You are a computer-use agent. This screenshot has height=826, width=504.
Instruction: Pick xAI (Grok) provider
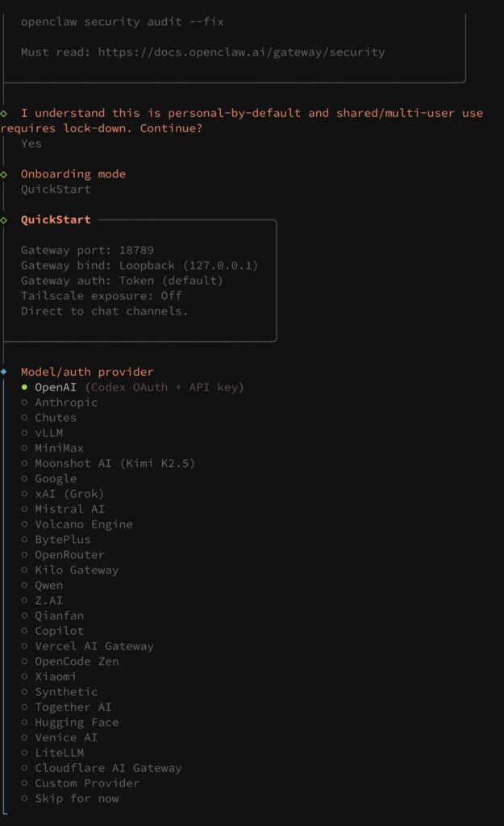(x=69, y=494)
